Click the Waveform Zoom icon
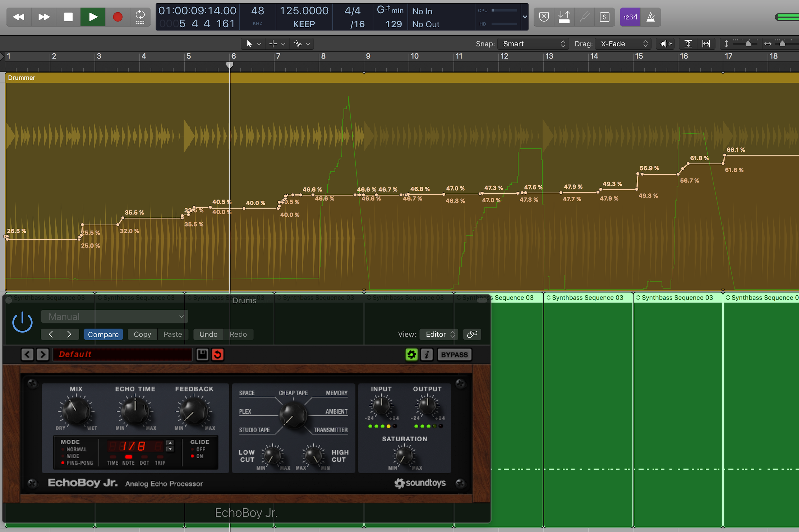799x532 pixels. tap(666, 44)
